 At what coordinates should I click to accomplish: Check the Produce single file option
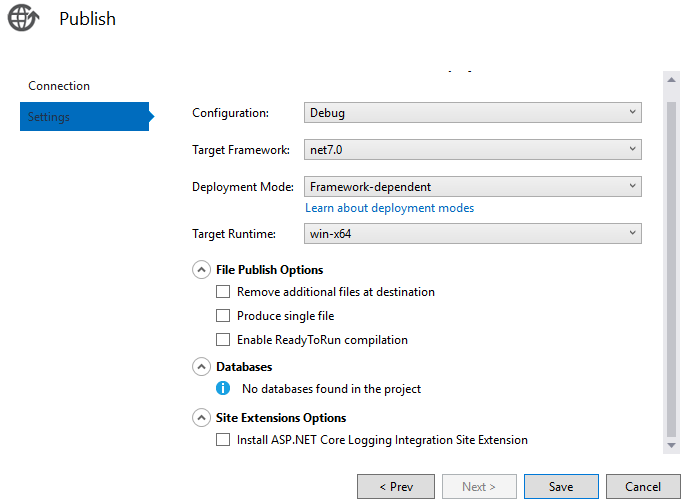coord(223,316)
